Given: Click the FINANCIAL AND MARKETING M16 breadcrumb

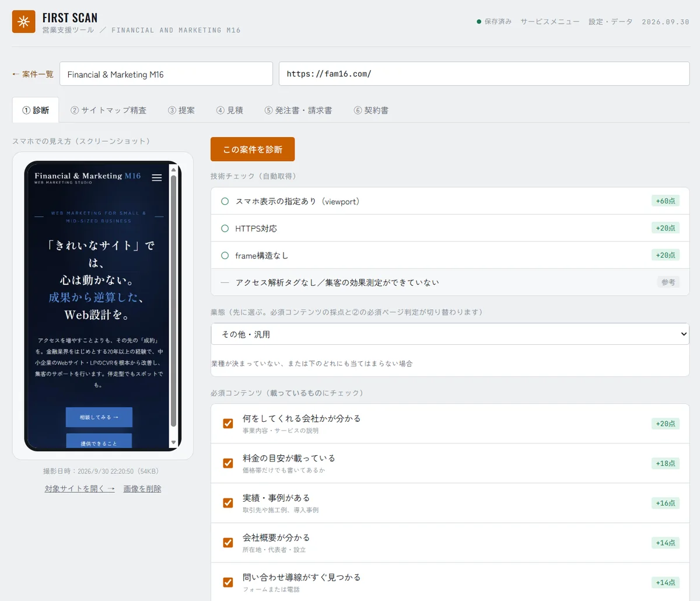Looking at the screenshot, I should click(x=176, y=30).
